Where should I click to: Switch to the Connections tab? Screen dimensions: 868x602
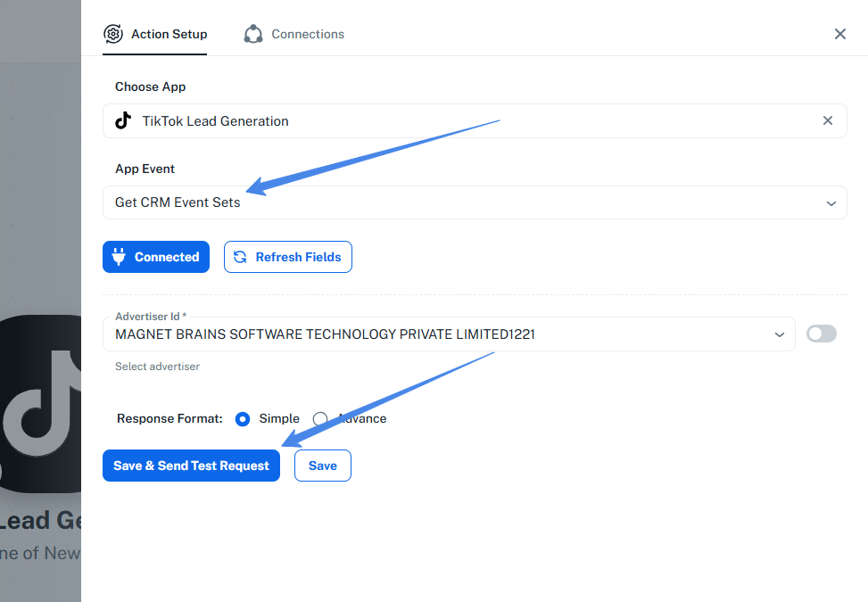[307, 34]
